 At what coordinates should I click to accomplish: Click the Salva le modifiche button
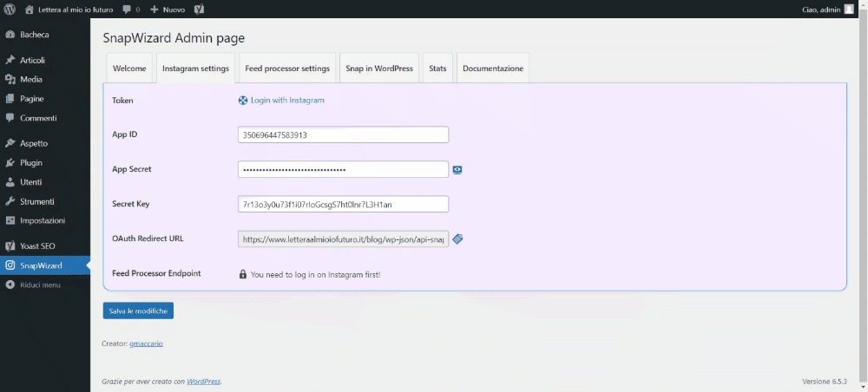tap(138, 310)
